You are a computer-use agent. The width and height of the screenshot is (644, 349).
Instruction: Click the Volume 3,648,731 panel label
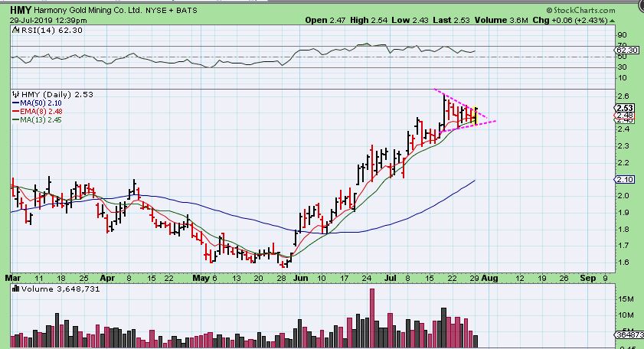click(x=60, y=289)
